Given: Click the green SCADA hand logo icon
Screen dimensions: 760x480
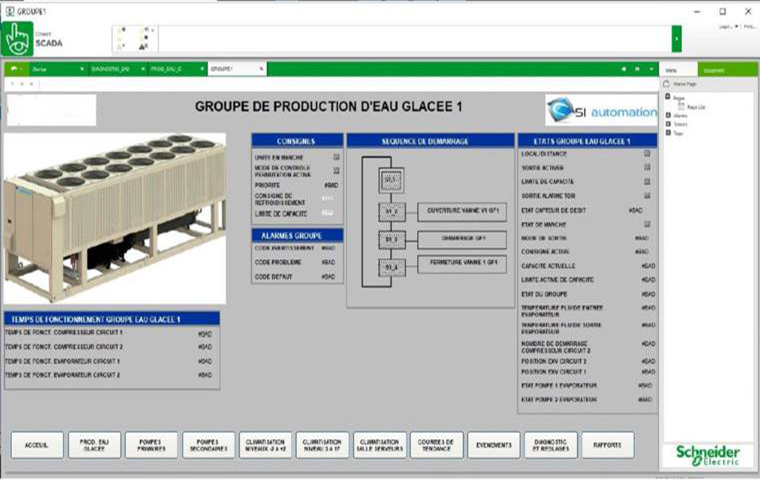Looking at the screenshot, I should [x=17, y=39].
